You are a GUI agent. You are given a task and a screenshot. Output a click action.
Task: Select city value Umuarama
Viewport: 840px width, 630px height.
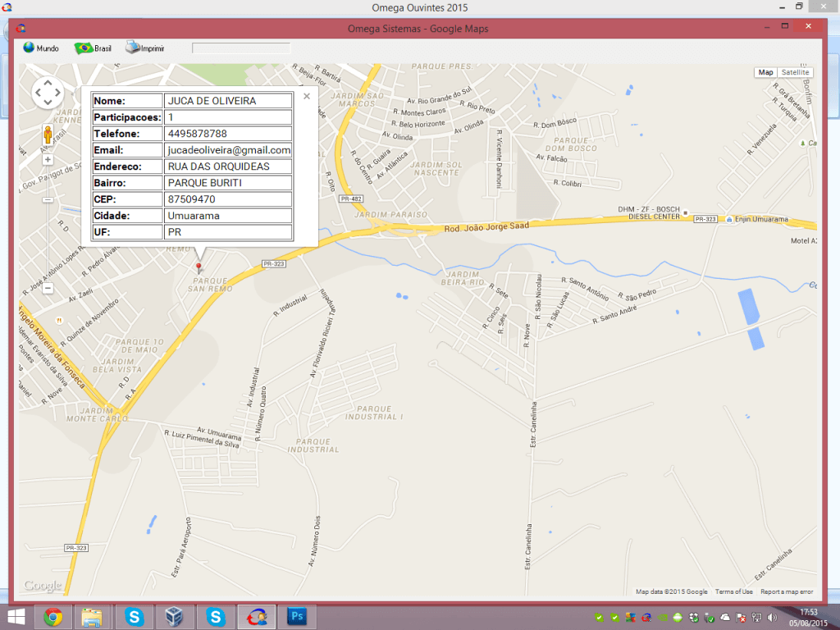click(194, 216)
